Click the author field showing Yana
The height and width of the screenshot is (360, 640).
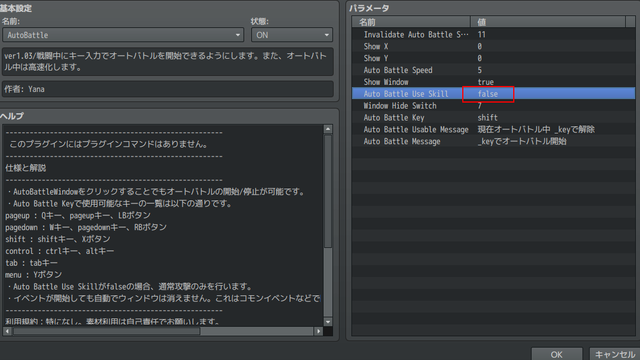(x=168, y=89)
